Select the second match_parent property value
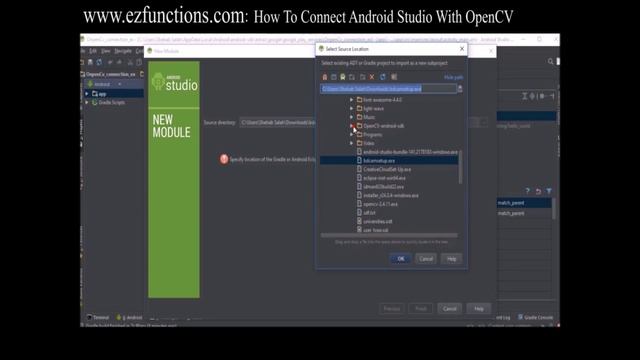640x360 pixels. [x=524, y=213]
